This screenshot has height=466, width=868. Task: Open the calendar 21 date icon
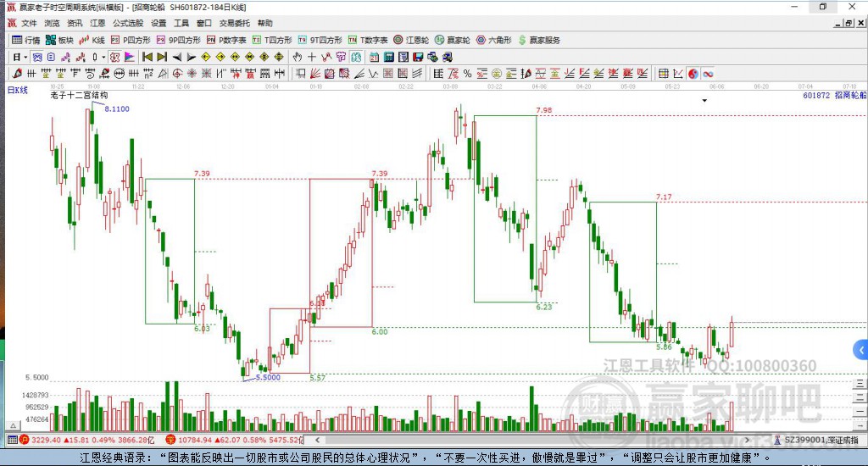(x=374, y=57)
